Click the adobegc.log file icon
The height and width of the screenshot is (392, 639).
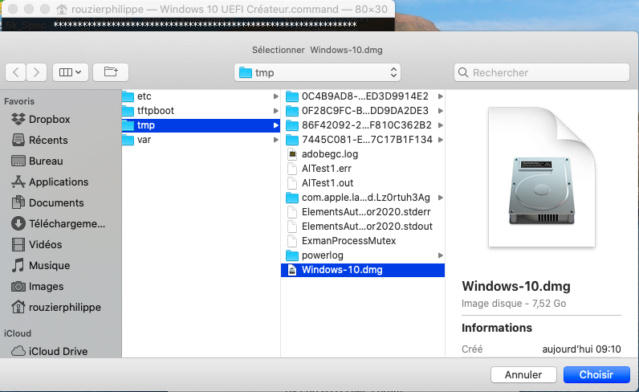292,154
